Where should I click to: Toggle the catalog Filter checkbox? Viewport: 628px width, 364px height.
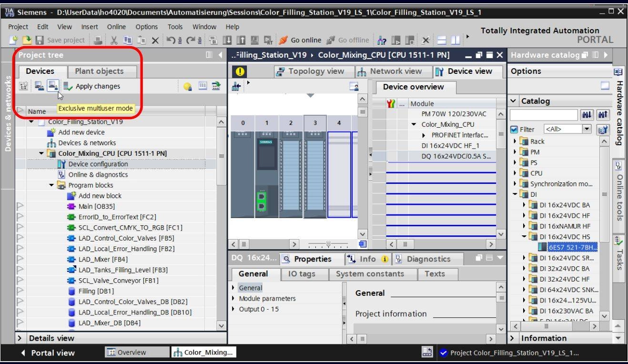pyautogui.click(x=513, y=129)
